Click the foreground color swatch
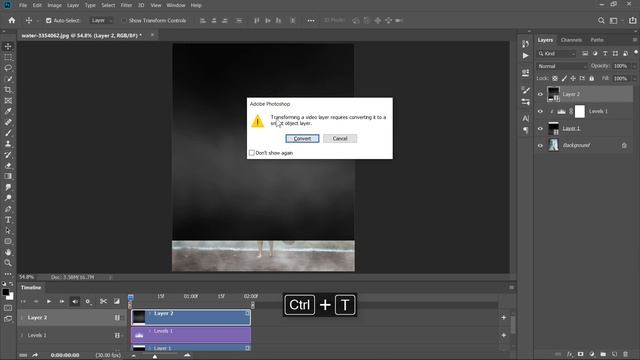This screenshot has width=640, height=360. point(6,292)
